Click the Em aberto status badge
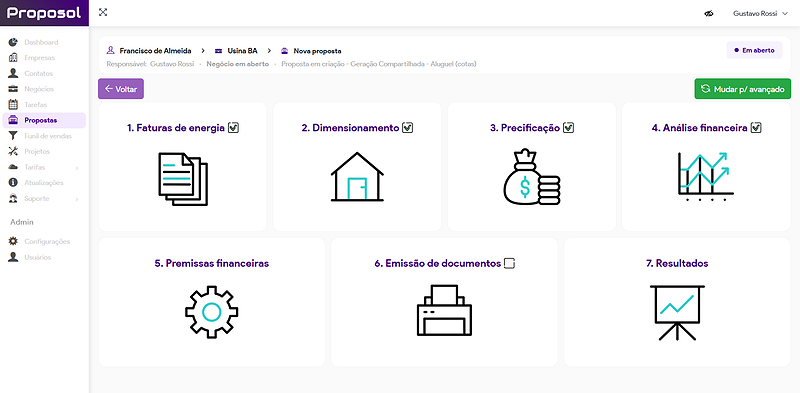The height and width of the screenshot is (393, 800). coord(754,51)
